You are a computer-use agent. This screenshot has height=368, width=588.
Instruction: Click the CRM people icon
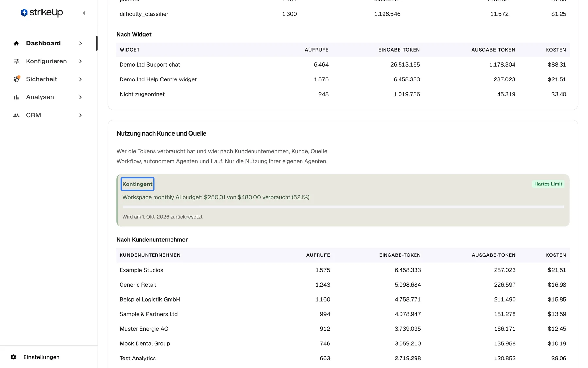click(x=16, y=115)
